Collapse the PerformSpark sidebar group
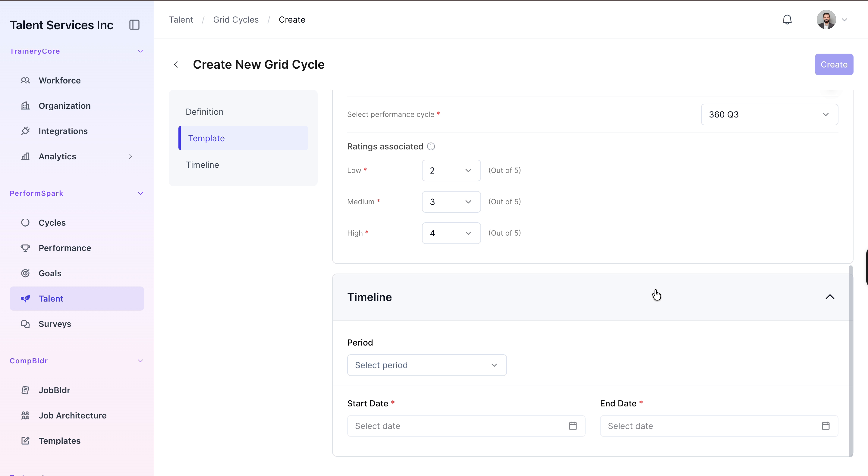 click(x=140, y=193)
